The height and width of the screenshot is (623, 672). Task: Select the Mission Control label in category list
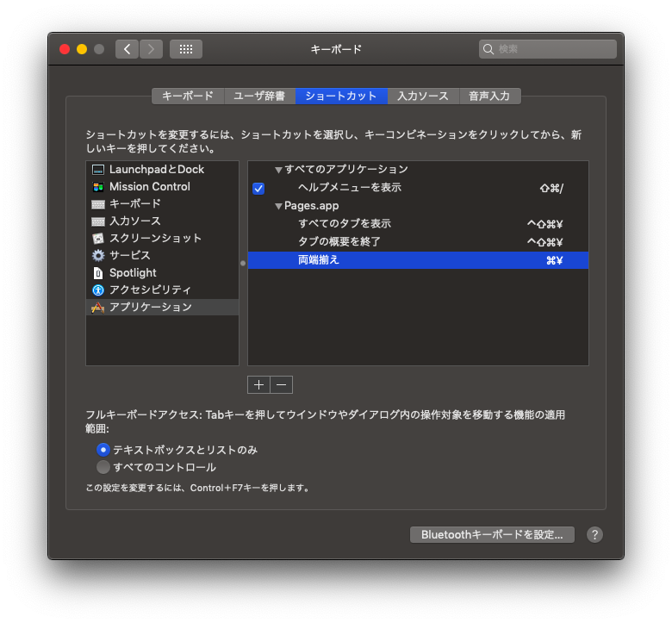coord(150,187)
